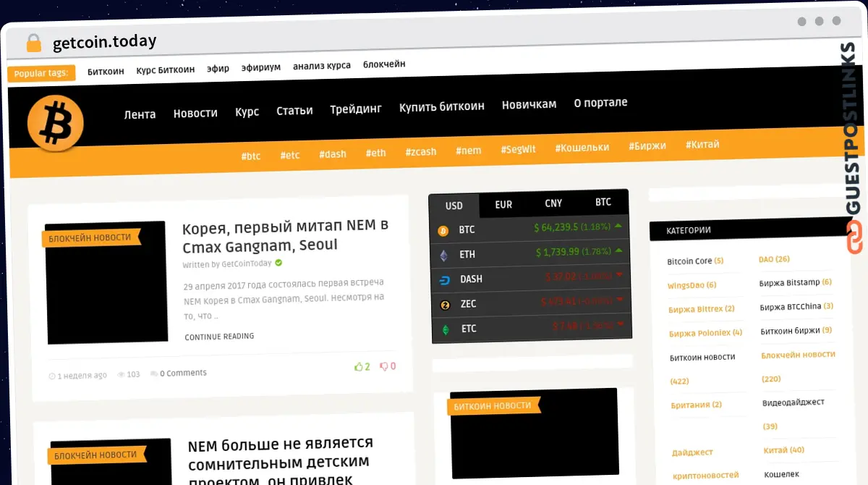Image resolution: width=868 pixels, height=485 pixels.
Task: Open category Биржа Bittrex (2)
Action: pos(702,309)
